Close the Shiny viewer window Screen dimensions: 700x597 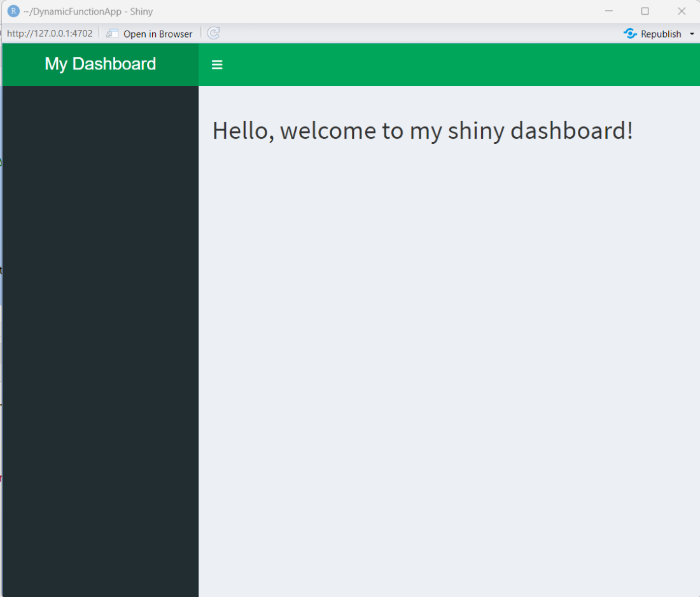(x=682, y=11)
